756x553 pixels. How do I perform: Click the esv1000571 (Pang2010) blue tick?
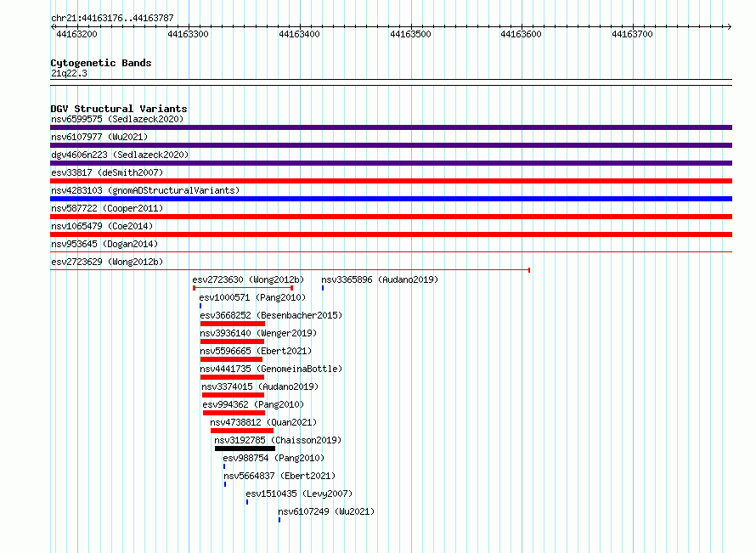200,306
